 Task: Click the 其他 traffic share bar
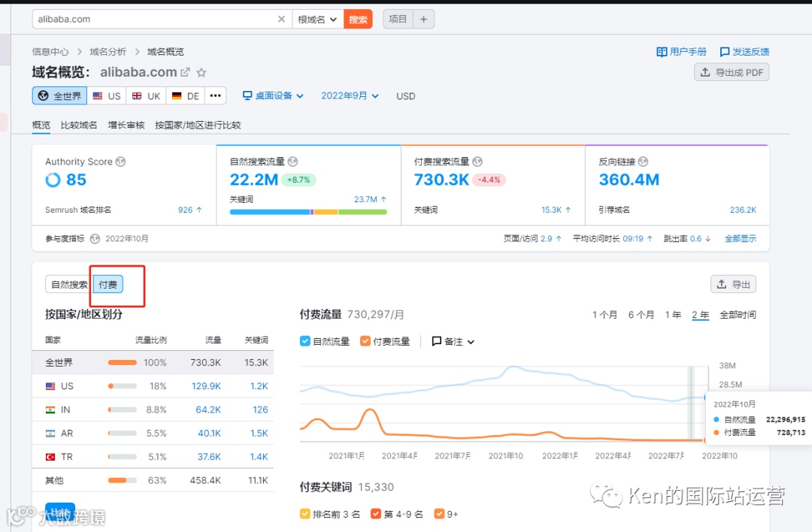(123, 480)
